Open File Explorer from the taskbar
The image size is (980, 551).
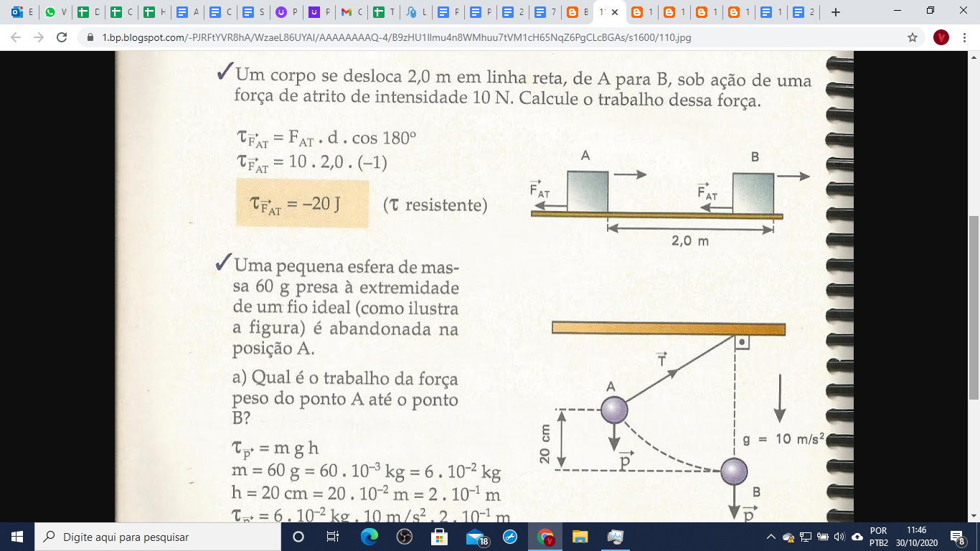coord(580,537)
